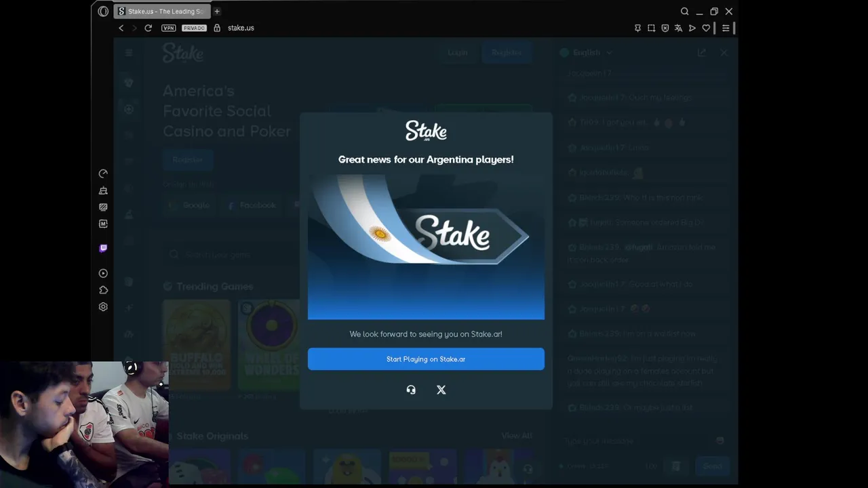View site info via the lock icon

(x=217, y=28)
